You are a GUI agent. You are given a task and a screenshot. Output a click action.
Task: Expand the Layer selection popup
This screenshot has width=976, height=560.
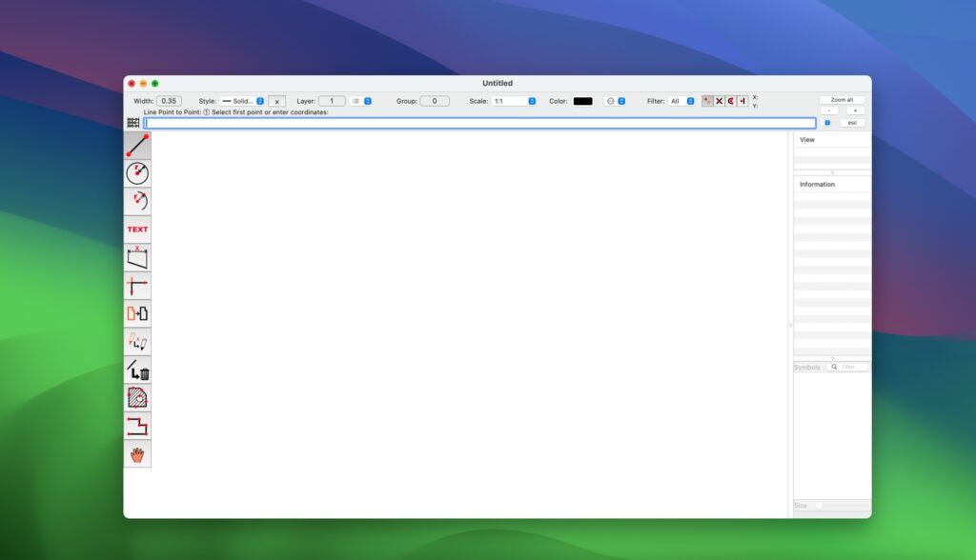coord(368,100)
